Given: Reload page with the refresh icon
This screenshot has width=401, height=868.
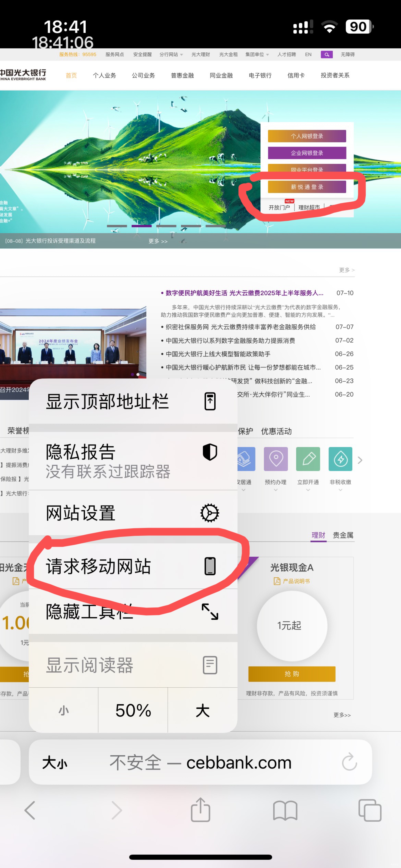Looking at the screenshot, I should pos(349,762).
